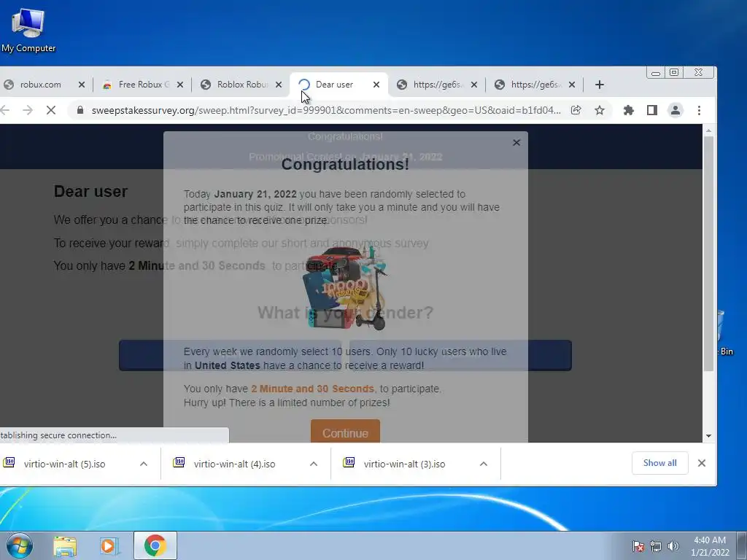Screen dimensions: 747x560
Task: Expand options for virtio-win-alt (5).iso
Action: [x=144, y=464]
